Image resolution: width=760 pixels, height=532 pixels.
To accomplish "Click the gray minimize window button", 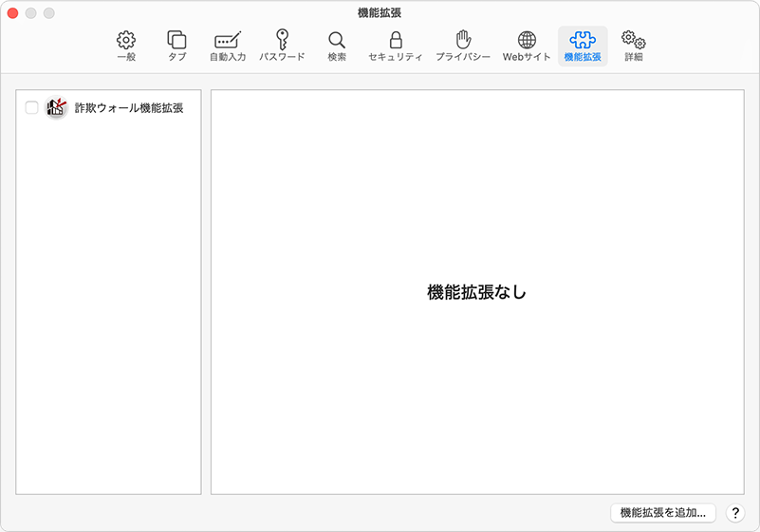I will 31,13.
